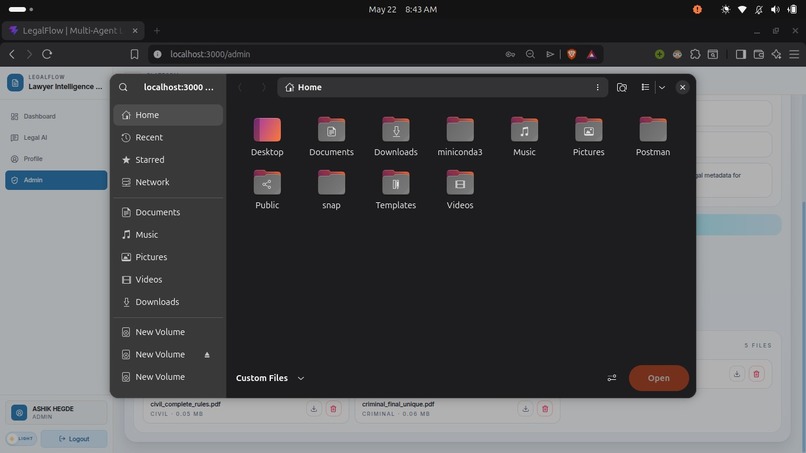This screenshot has height=453, width=806.
Task: Select Home in the sidebar
Action: click(x=168, y=115)
